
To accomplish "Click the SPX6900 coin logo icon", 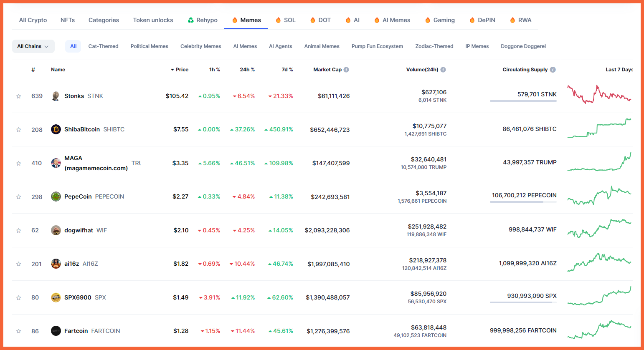I will click(56, 297).
